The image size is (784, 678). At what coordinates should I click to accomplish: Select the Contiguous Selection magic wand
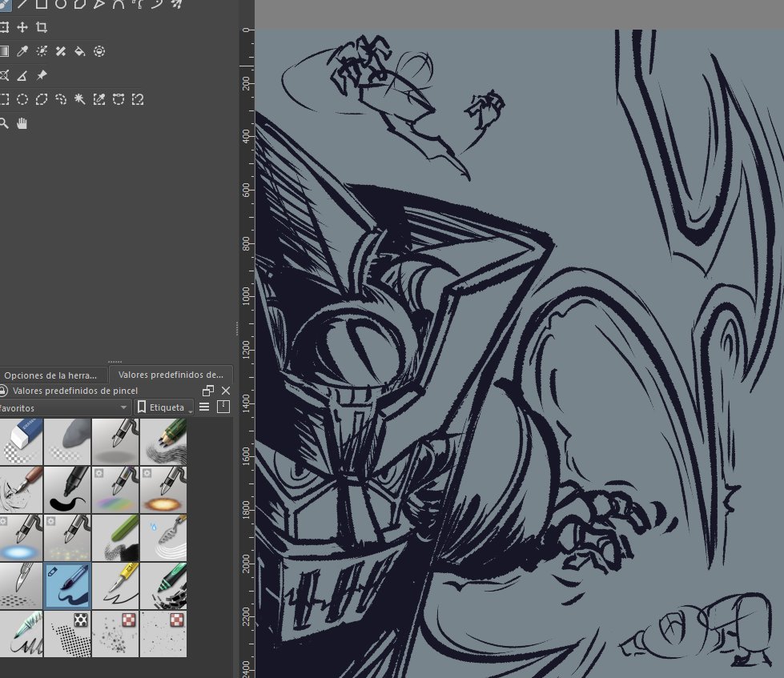coord(80,99)
